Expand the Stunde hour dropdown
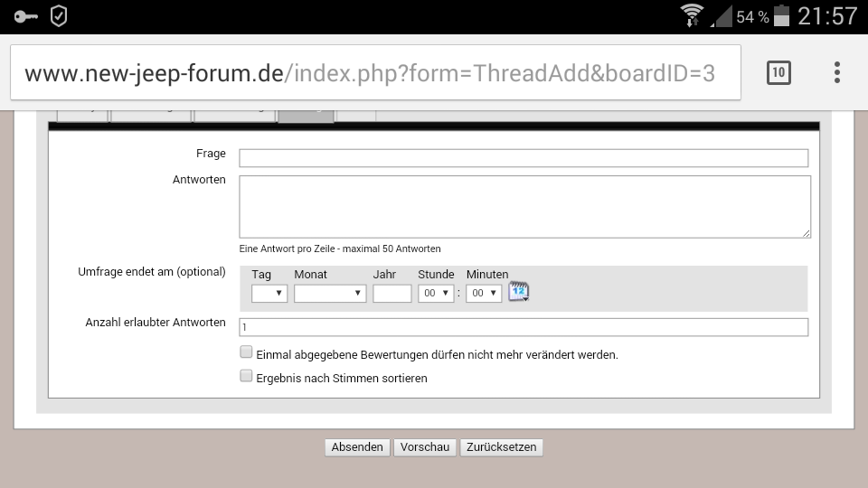 (436, 294)
